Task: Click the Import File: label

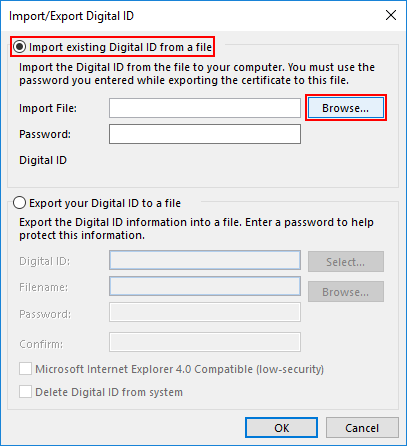Action: (48, 108)
